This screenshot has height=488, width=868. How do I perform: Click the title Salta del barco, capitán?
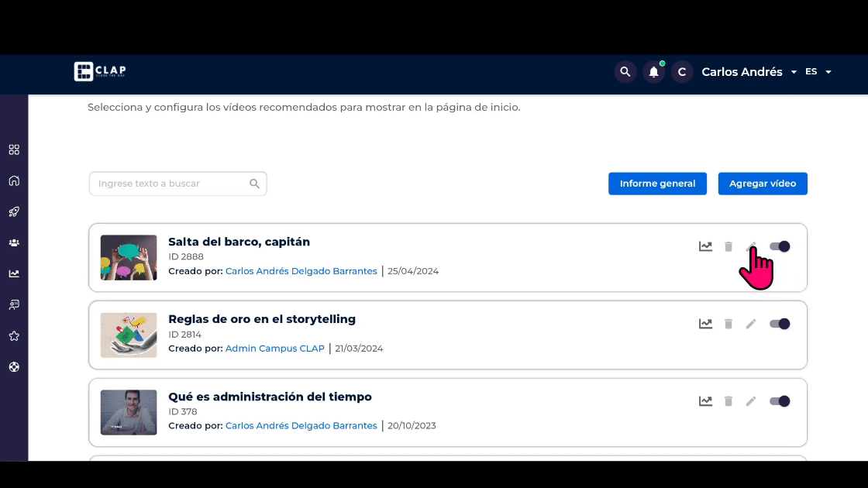(239, 242)
